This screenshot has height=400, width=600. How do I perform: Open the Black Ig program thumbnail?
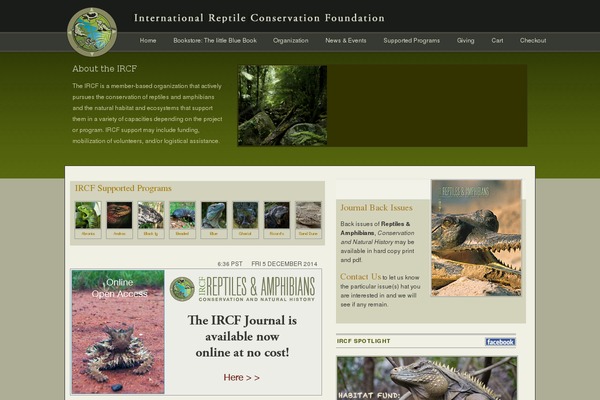point(151,215)
